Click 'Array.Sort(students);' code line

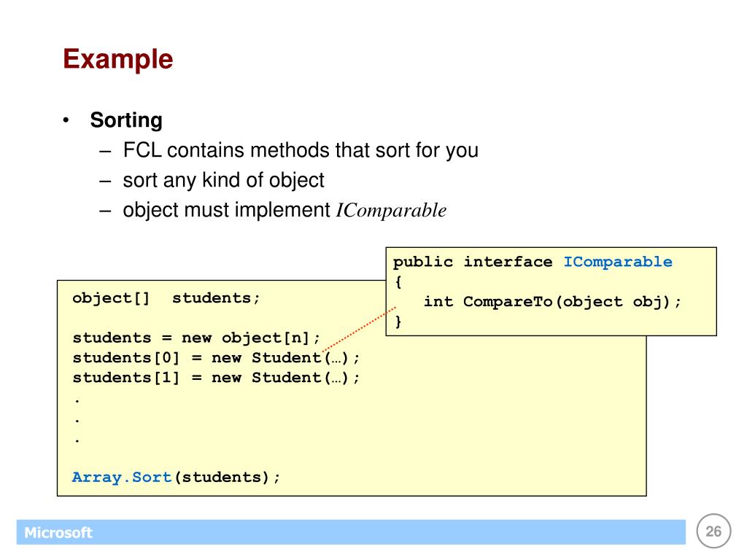[x=177, y=478]
